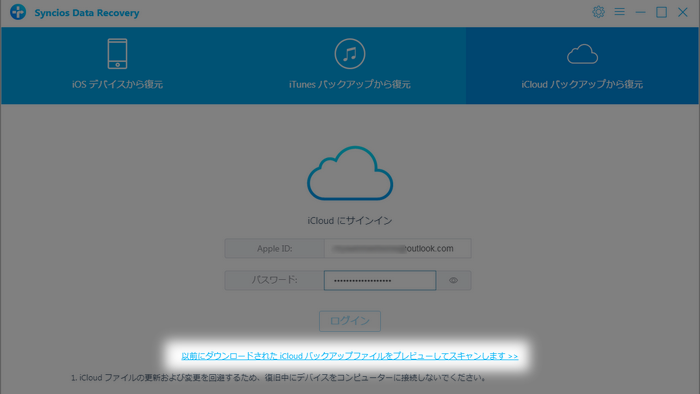Click the ログイン button
This screenshot has height=394, width=700.
(x=350, y=321)
